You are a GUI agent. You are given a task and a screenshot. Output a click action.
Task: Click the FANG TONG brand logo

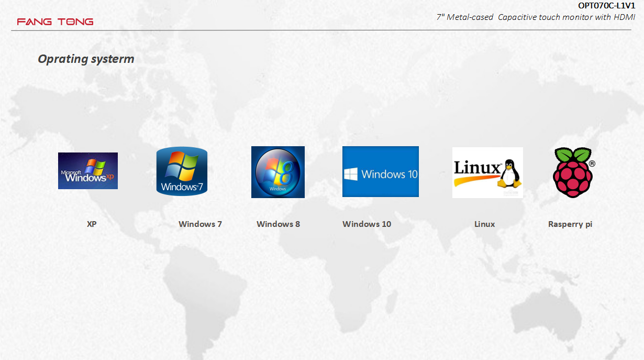pyautogui.click(x=55, y=22)
